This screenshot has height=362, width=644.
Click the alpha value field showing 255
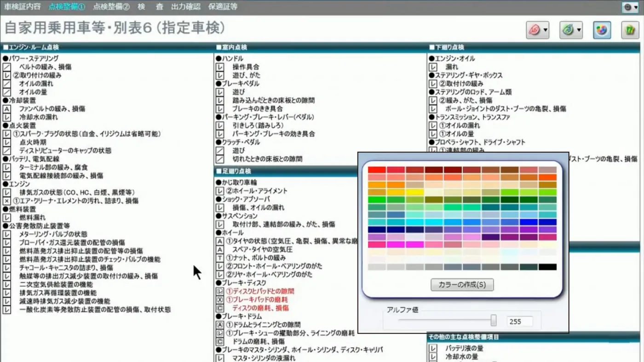520,322
